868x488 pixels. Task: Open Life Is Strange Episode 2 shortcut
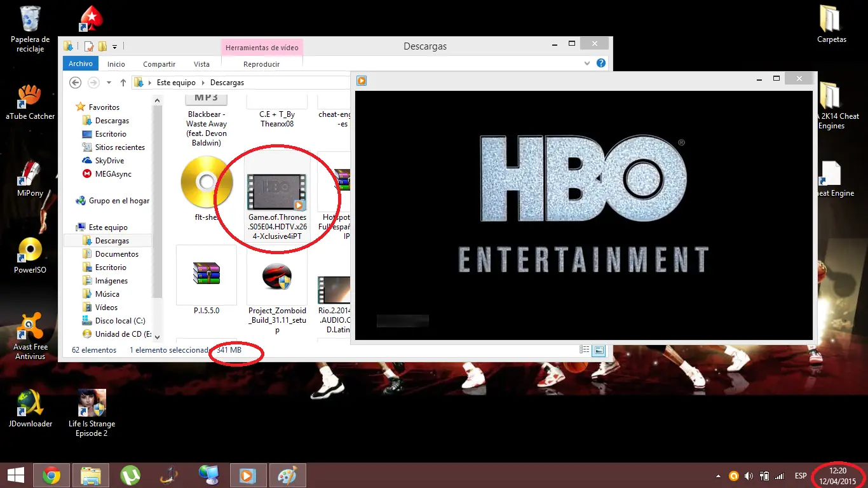[92, 413]
